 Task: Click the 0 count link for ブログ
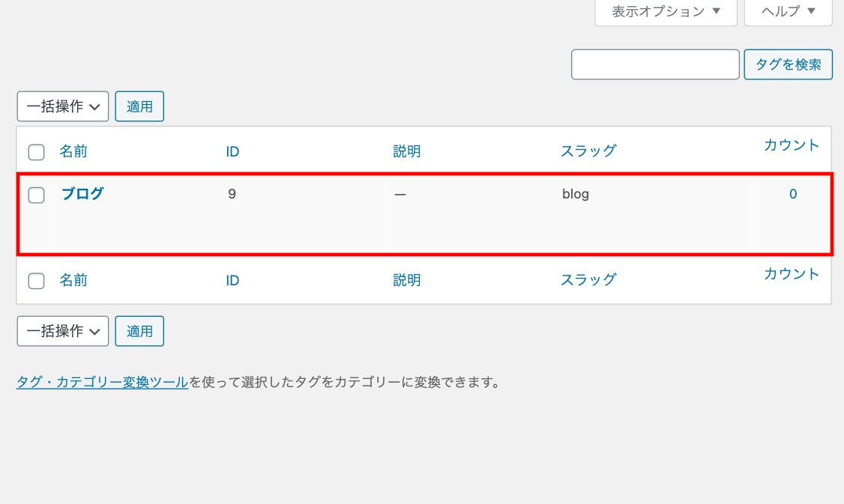click(x=792, y=193)
